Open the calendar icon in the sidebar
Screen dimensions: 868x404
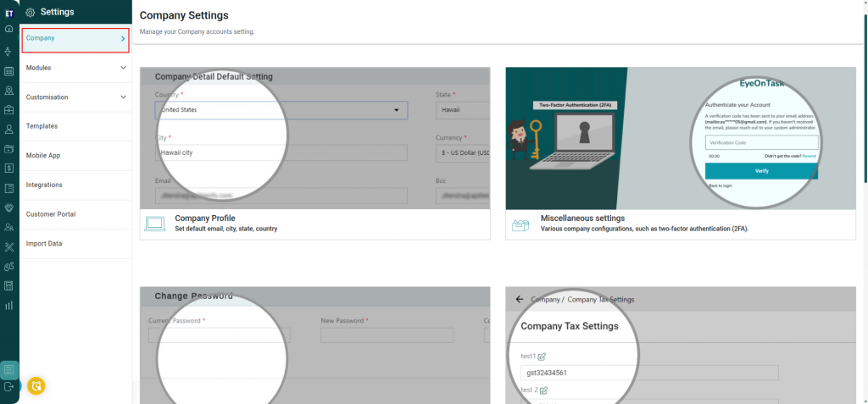pyautogui.click(x=8, y=71)
